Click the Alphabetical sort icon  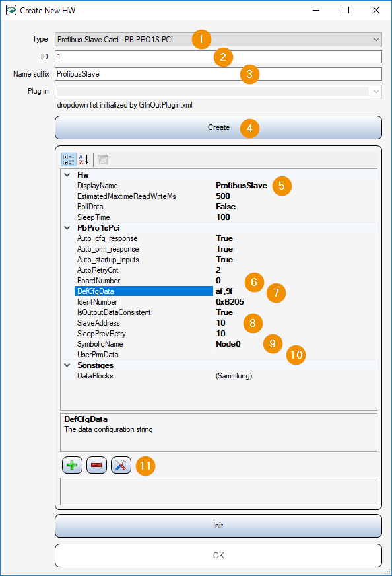84,160
